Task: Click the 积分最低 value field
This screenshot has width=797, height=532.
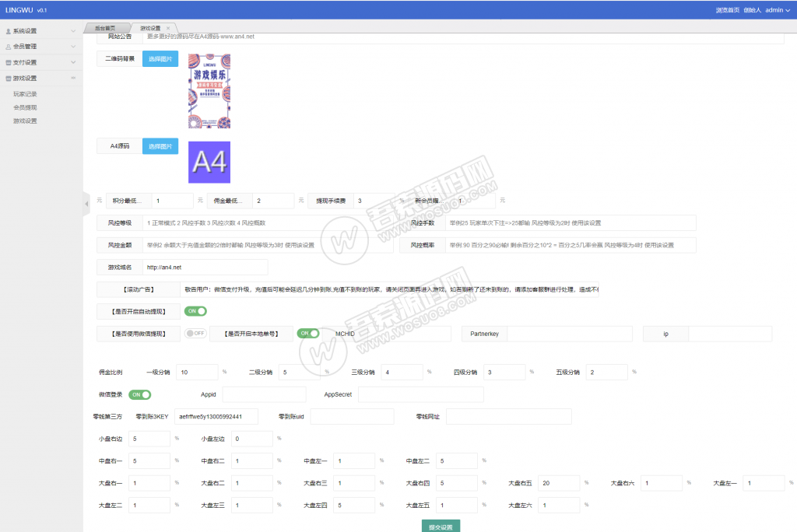Action: pos(173,201)
